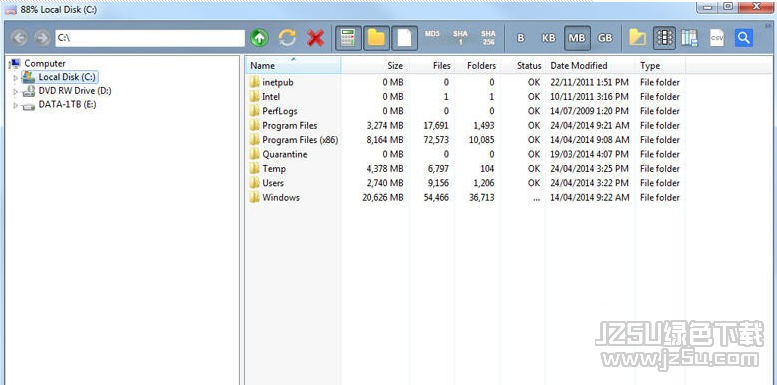Sort by the Status column header
The image size is (777, 385).
click(522, 65)
